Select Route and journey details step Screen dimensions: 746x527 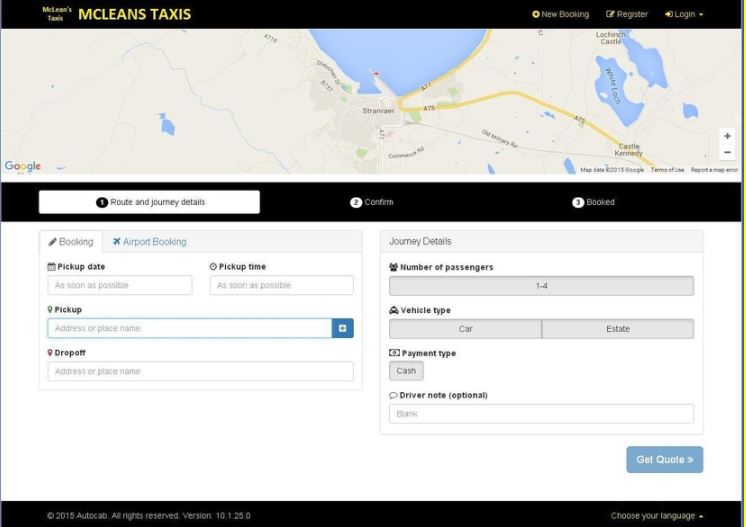tap(149, 202)
